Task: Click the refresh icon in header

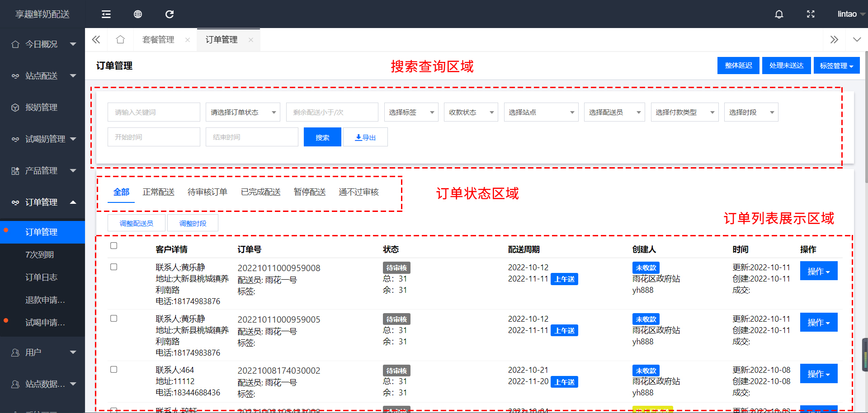Action: tap(170, 14)
